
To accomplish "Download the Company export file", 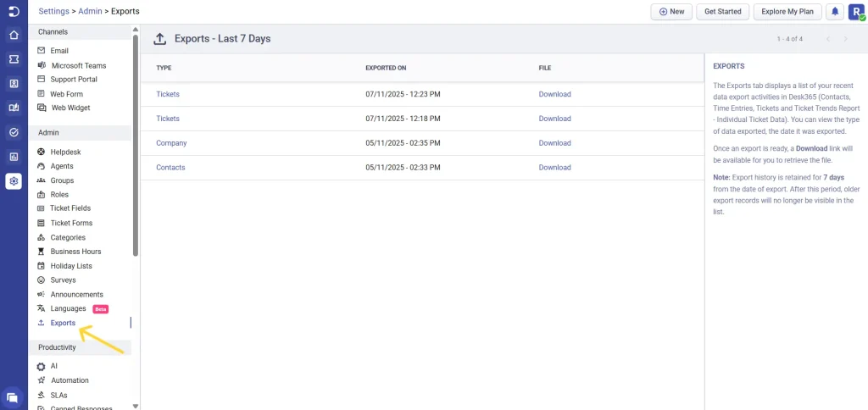I will click(554, 143).
